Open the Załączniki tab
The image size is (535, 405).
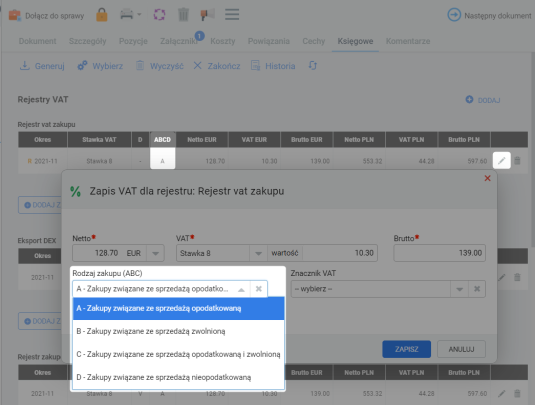(179, 41)
